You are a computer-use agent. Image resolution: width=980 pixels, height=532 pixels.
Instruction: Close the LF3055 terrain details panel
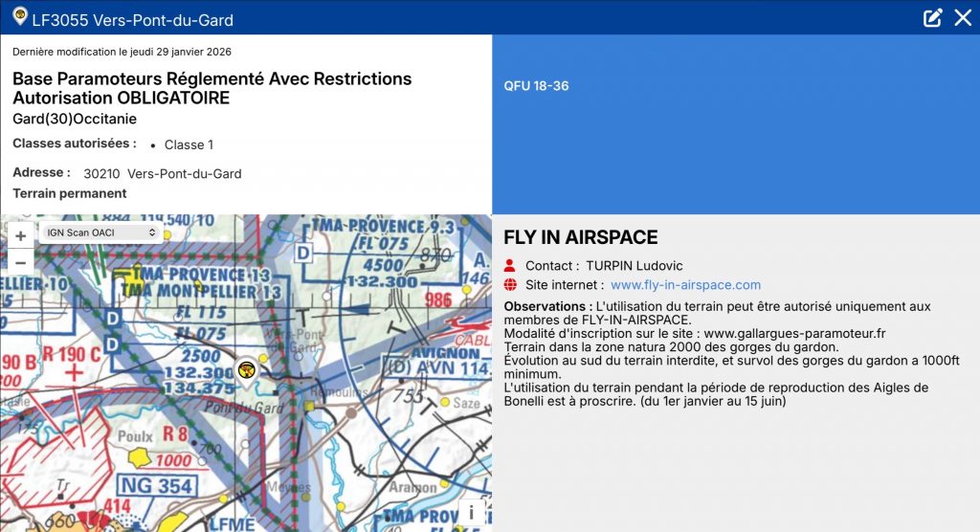963,17
